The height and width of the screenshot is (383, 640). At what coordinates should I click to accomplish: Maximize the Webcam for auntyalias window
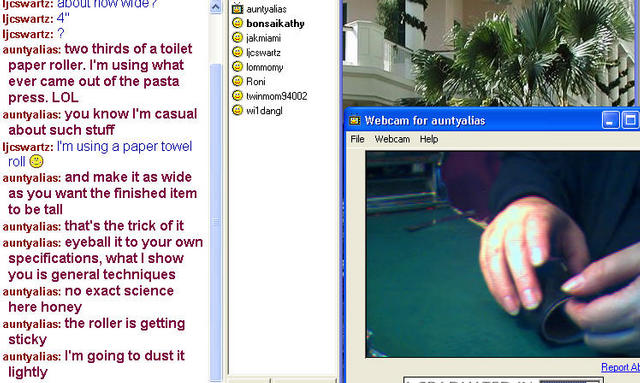pyautogui.click(x=630, y=120)
